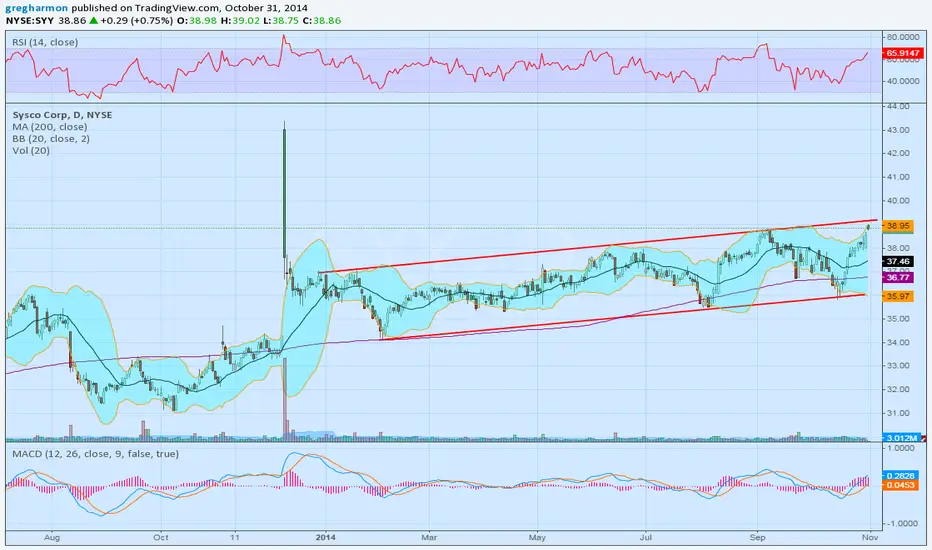Viewport: 932px width, 550px height.
Task: Click the 40.00 price axis label
Action: click(x=898, y=200)
